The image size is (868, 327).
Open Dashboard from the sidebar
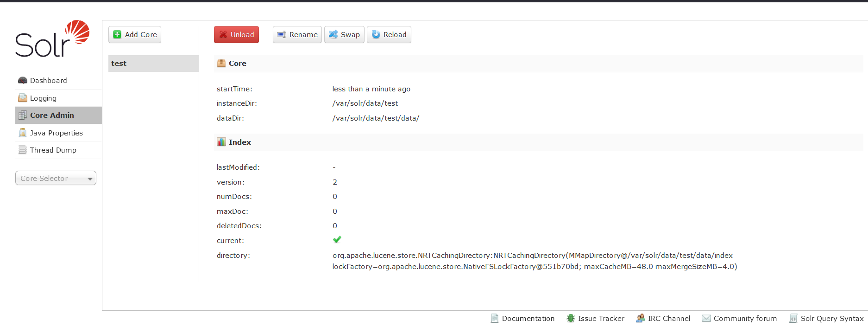click(x=58, y=81)
